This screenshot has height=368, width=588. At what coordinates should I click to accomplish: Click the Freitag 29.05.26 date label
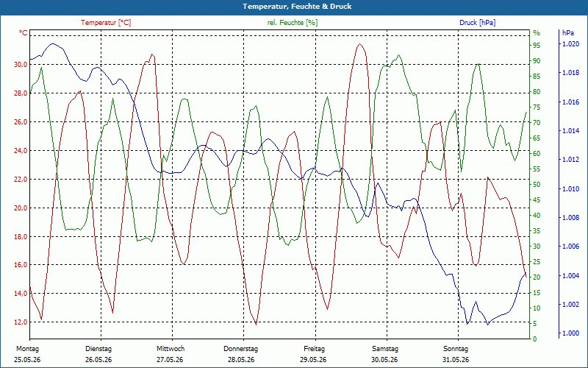pyautogui.click(x=314, y=354)
